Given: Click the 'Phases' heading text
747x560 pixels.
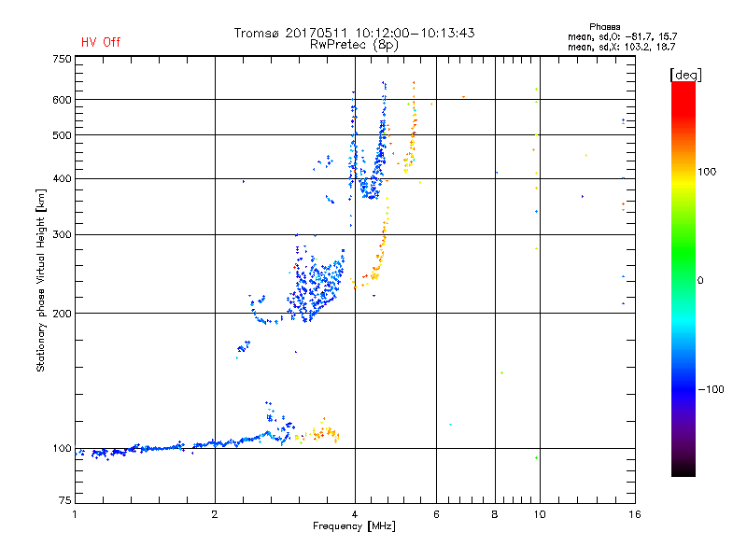Looking at the screenshot, I should 604,27.
